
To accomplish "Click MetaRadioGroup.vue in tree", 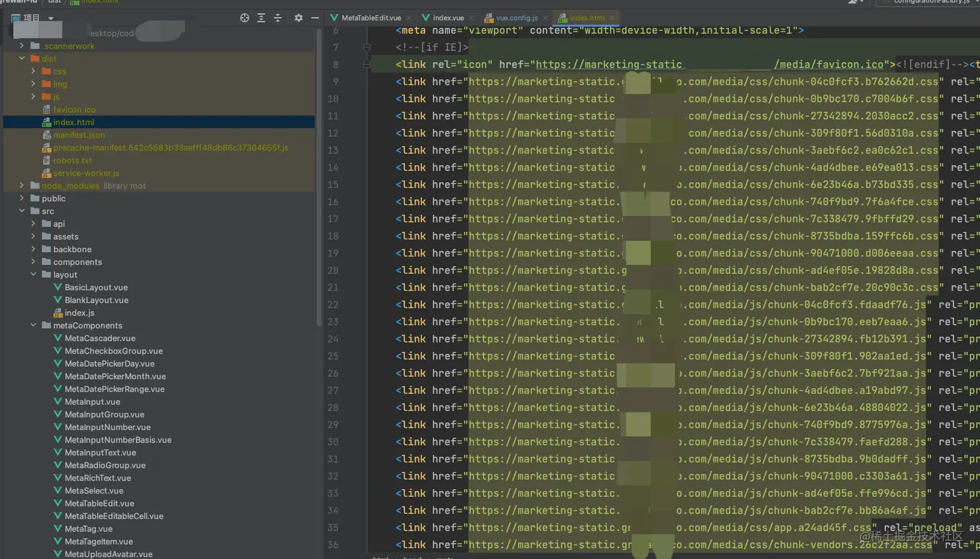I will (x=105, y=465).
